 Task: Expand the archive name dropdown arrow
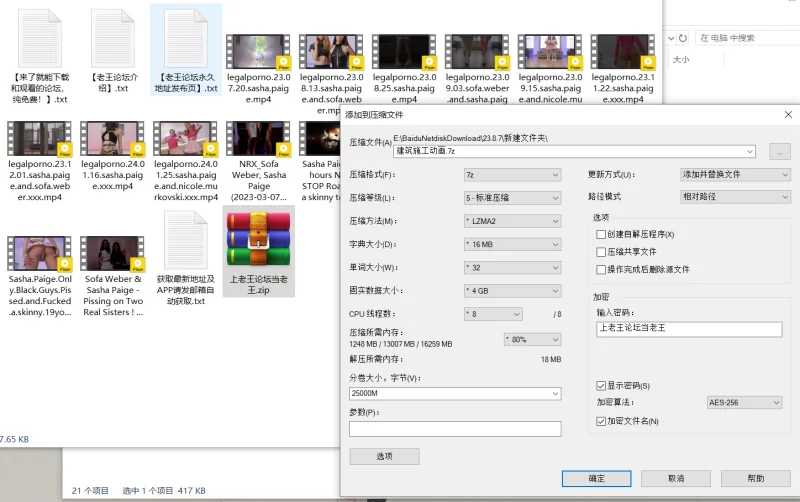(x=749, y=152)
